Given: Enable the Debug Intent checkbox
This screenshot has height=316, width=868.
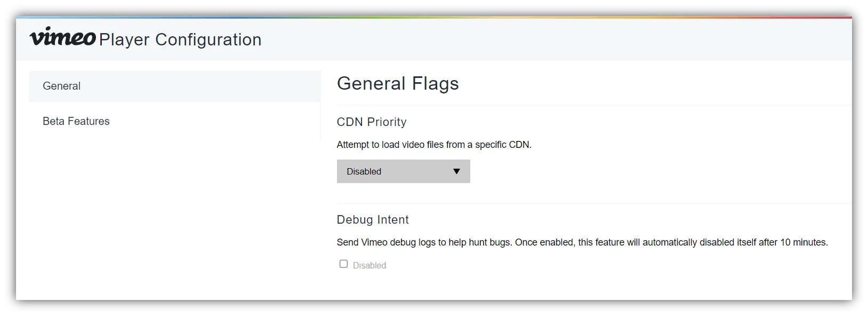Looking at the screenshot, I should tap(343, 264).
